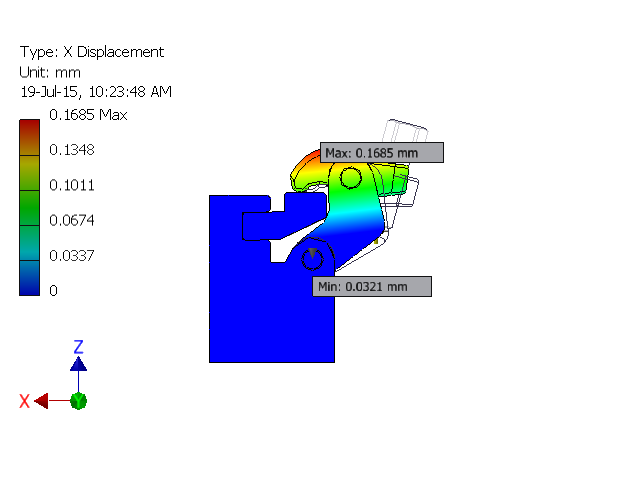
Task: Click the date stamp '19-Jul-15, 10:23:48 AM'
Action: [x=96, y=91]
